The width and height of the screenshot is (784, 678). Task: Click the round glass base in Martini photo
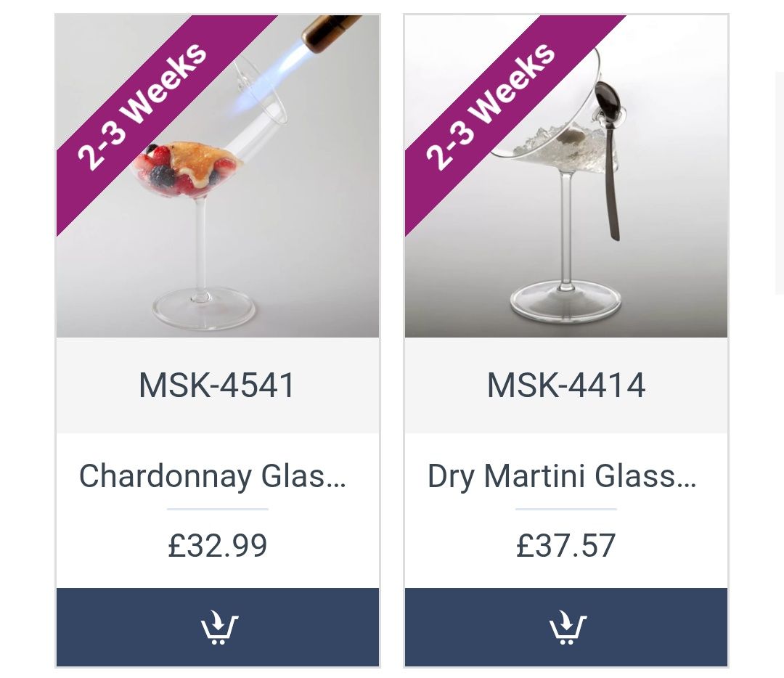coord(566,303)
